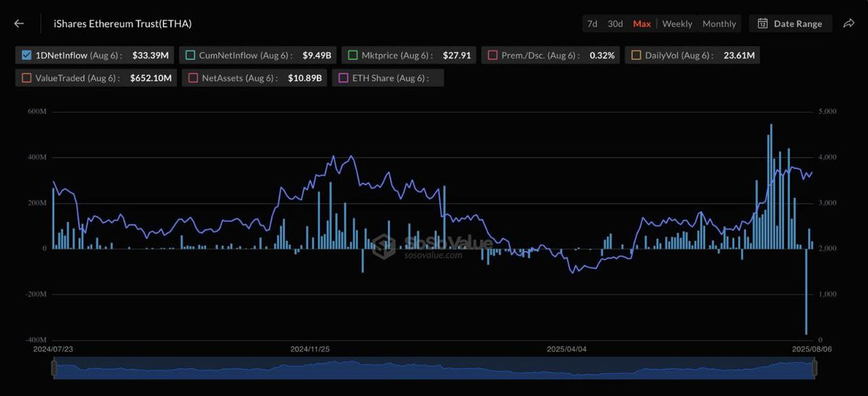
Task: Click the $9.49B cumulative inflow value
Action: pyautogui.click(x=317, y=55)
